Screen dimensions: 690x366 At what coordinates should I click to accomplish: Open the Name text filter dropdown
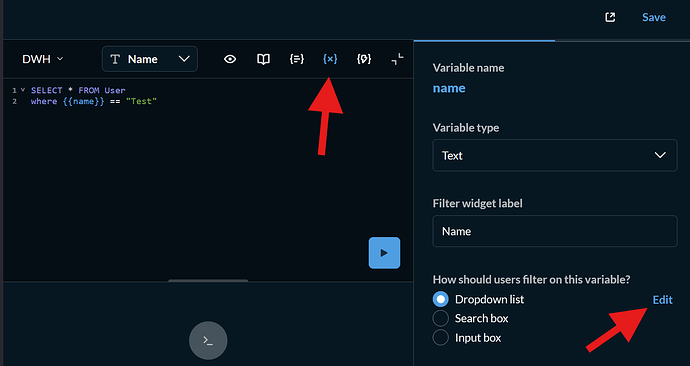click(x=150, y=59)
